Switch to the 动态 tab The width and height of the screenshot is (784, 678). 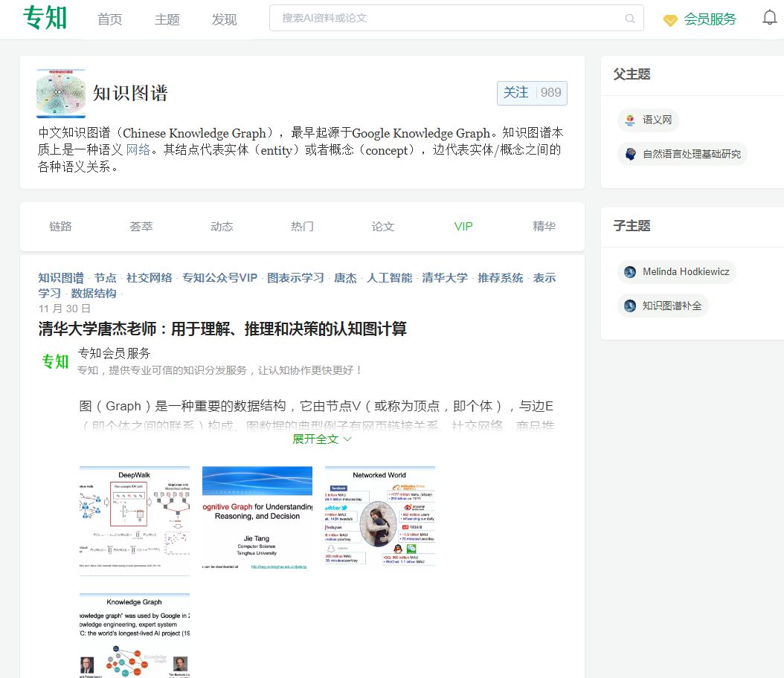point(222,226)
